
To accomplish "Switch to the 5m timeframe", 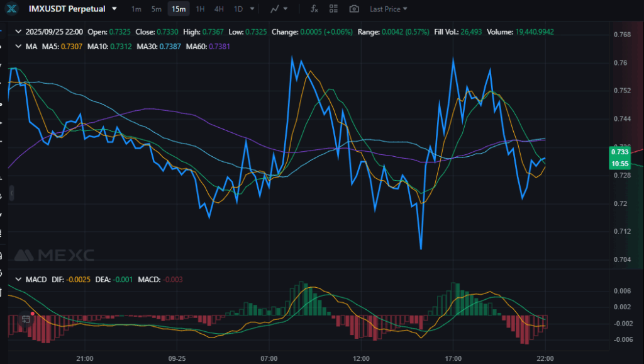I will click(x=156, y=9).
